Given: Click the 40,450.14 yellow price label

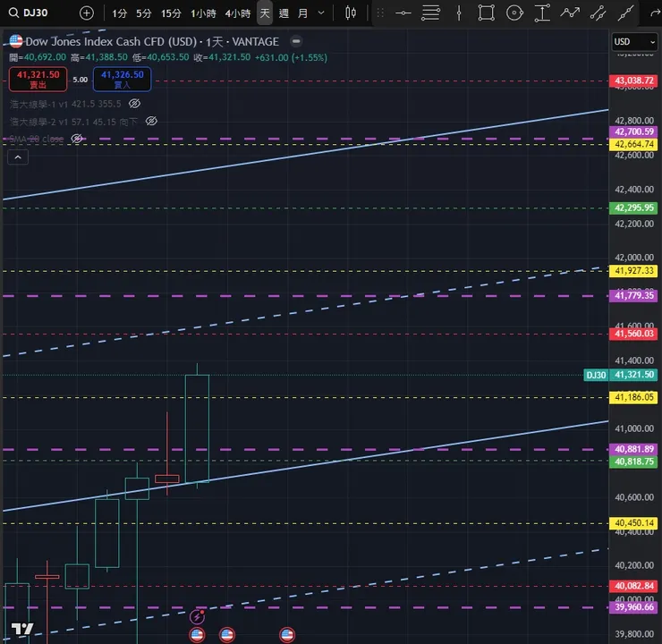Looking at the screenshot, I should click(x=633, y=523).
